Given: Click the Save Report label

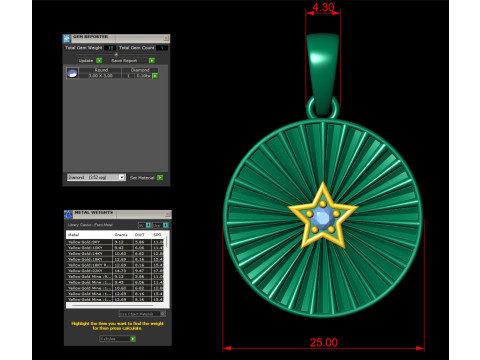Looking at the screenshot, I should [x=124, y=61].
